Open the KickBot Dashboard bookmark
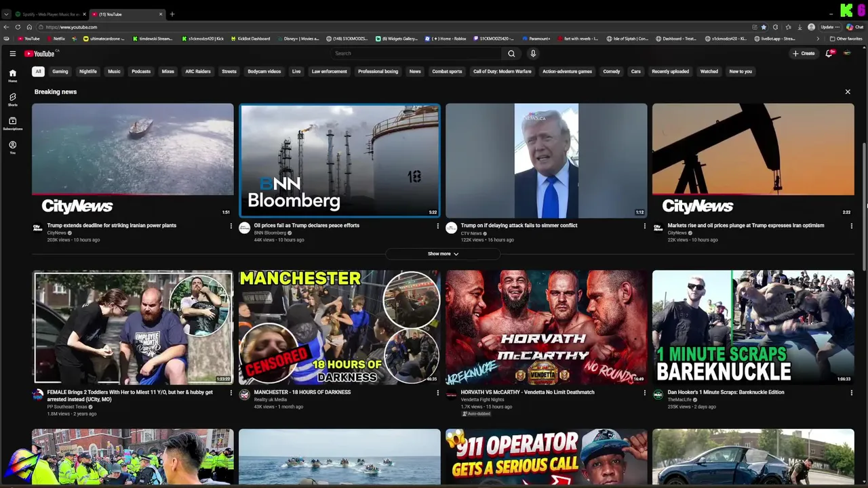868x488 pixels. (250, 39)
